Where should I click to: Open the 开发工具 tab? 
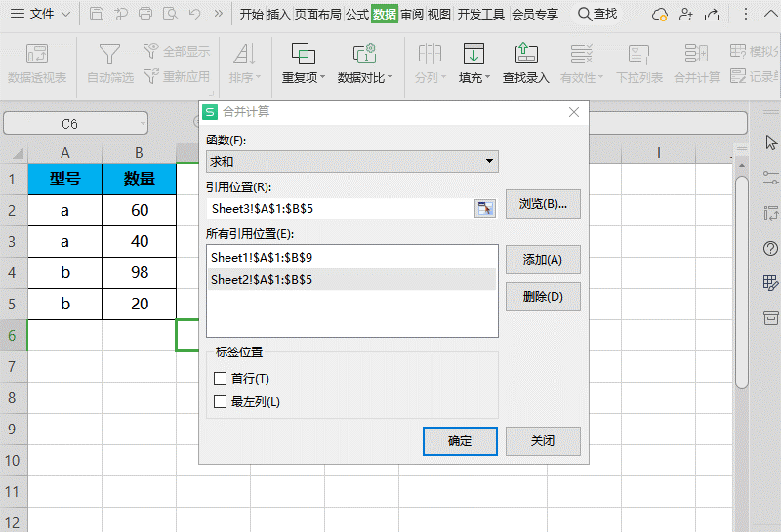pyautogui.click(x=480, y=14)
